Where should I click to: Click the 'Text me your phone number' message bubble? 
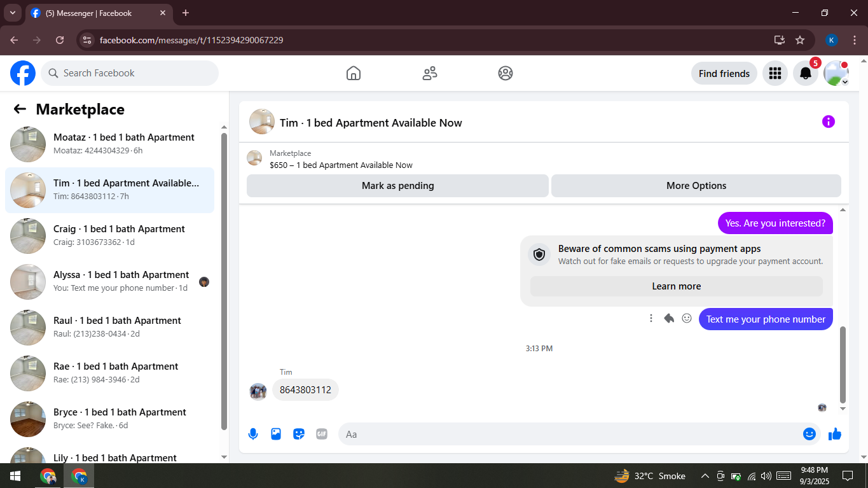click(766, 319)
